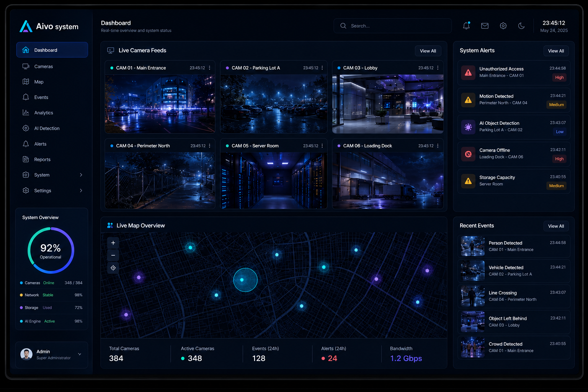The width and height of the screenshot is (588, 392).
Task: Expand the Settings submenu chevron
Action: [81, 190]
